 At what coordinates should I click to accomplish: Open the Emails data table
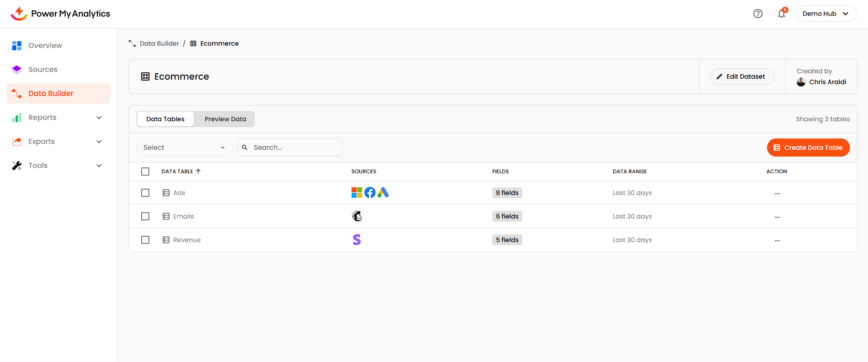[x=183, y=216]
